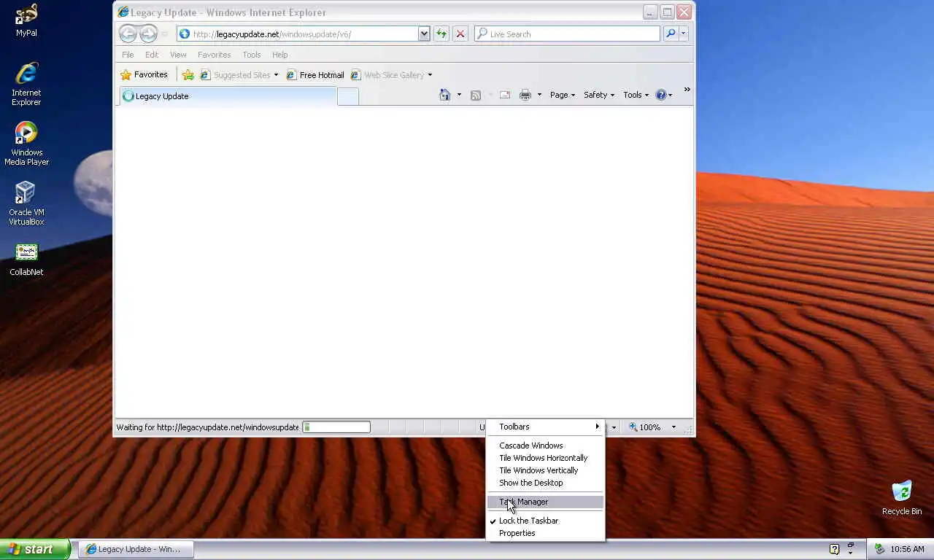934x560 pixels.
Task: Open a new blank tab
Action: (x=348, y=96)
